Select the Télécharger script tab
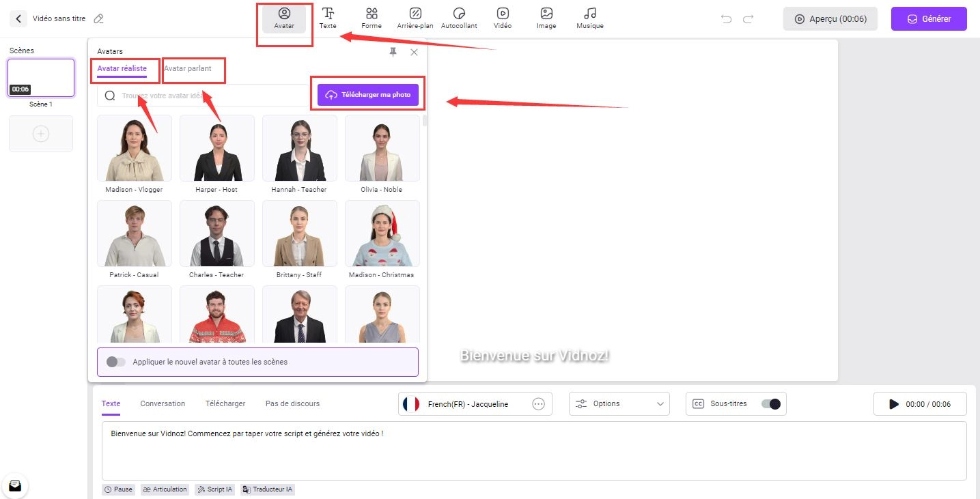 pyautogui.click(x=225, y=403)
